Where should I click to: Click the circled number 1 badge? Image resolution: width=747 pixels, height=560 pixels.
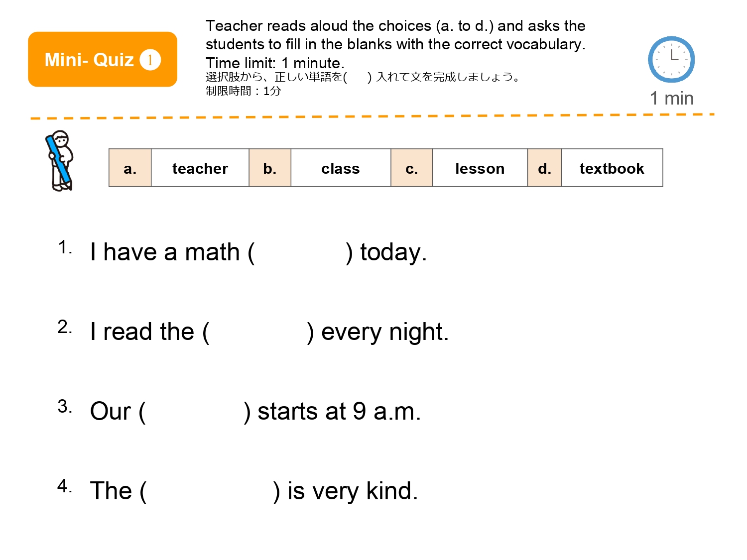(x=150, y=60)
